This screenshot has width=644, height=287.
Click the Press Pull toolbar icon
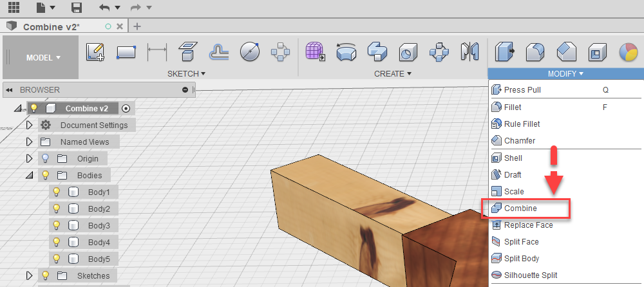(x=504, y=52)
